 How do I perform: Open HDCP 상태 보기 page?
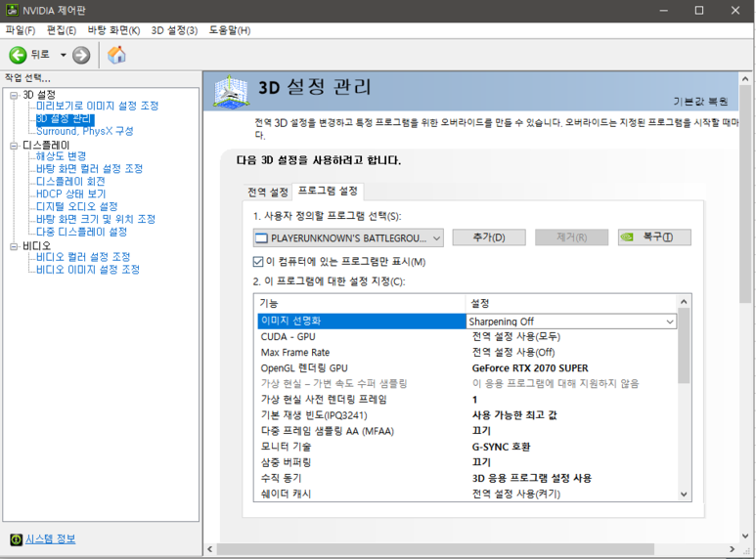[x=70, y=193]
